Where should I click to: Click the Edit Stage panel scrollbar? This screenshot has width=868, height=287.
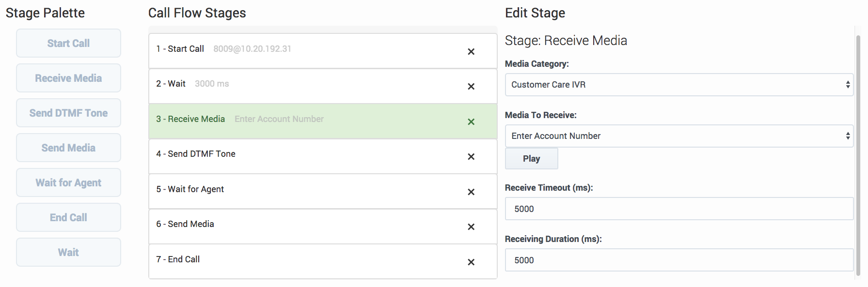(x=858, y=155)
